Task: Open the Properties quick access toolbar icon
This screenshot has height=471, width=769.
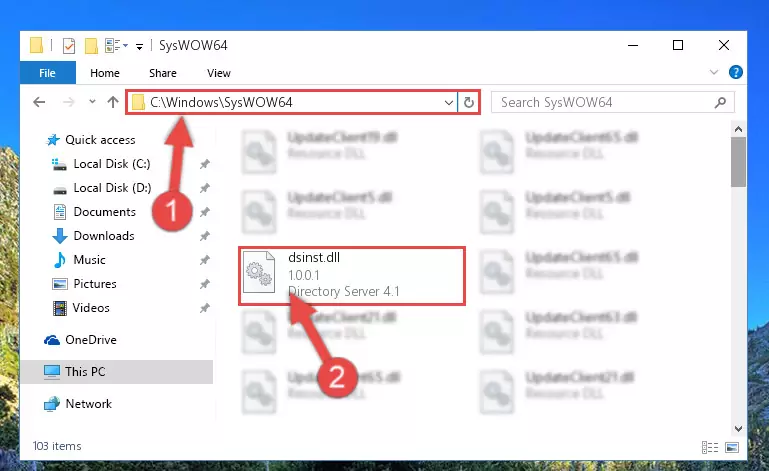Action: click(x=69, y=46)
